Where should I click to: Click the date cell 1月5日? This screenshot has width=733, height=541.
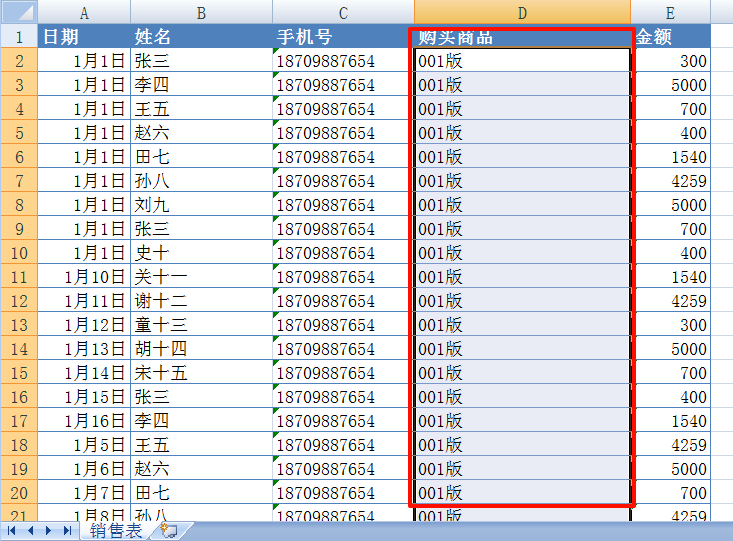(84, 445)
